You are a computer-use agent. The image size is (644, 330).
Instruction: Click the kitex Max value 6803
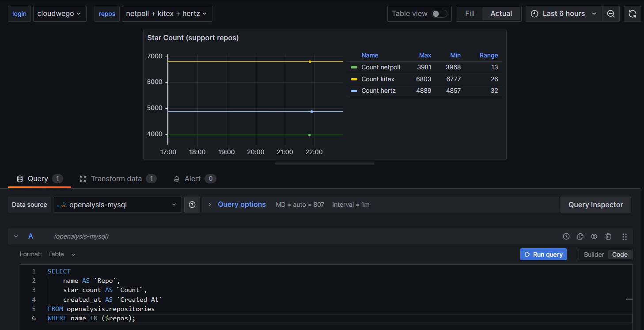click(x=424, y=79)
